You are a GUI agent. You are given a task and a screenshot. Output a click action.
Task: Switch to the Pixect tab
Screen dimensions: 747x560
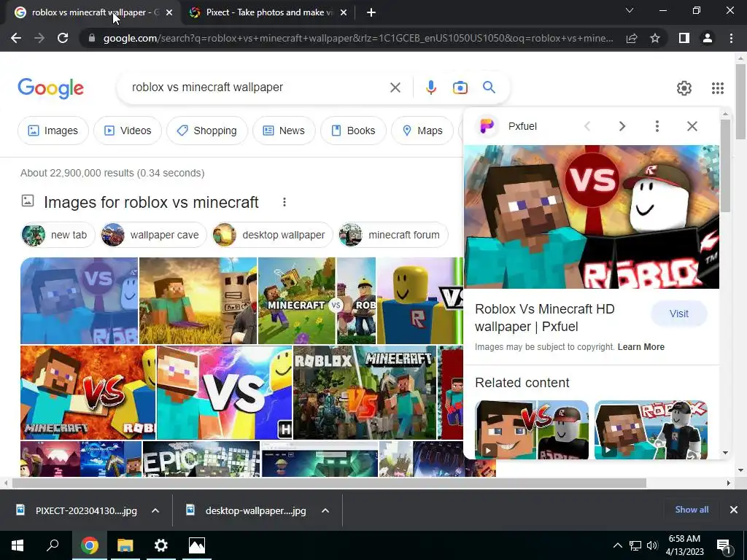pyautogui.click(x=268, y=12)
